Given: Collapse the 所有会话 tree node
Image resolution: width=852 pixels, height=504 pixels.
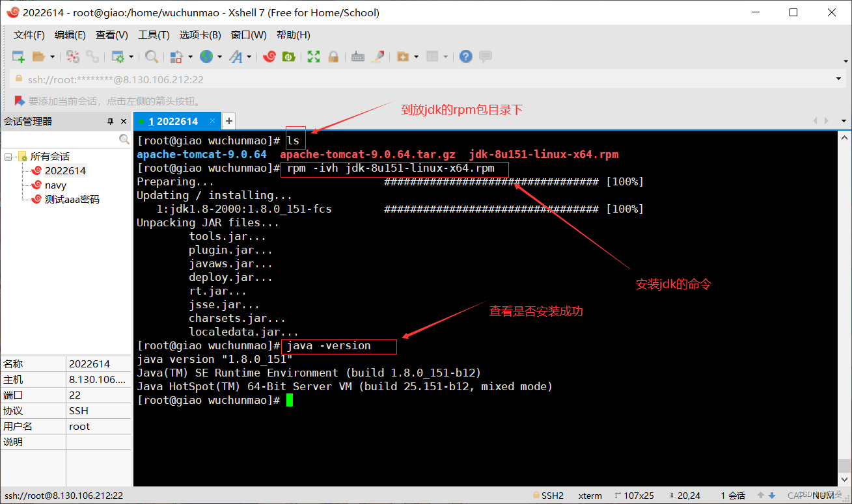Looking at the screenshot, I should [8, 156].
